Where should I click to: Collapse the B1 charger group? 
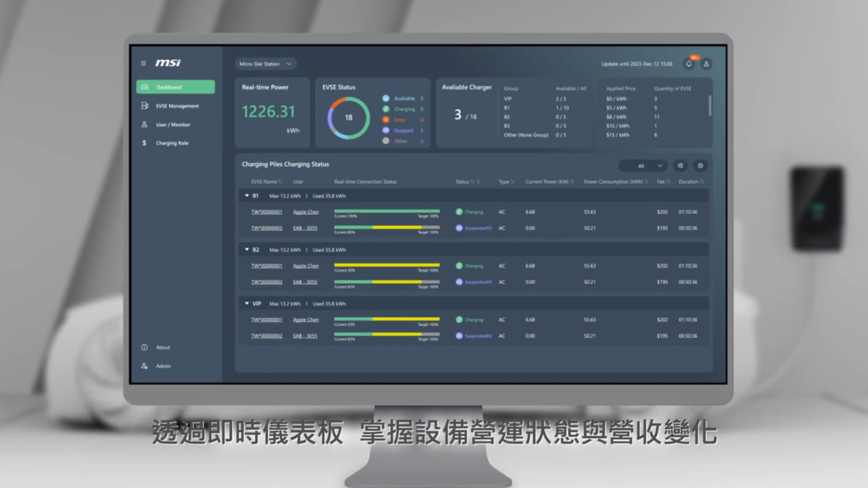(246, 195)
